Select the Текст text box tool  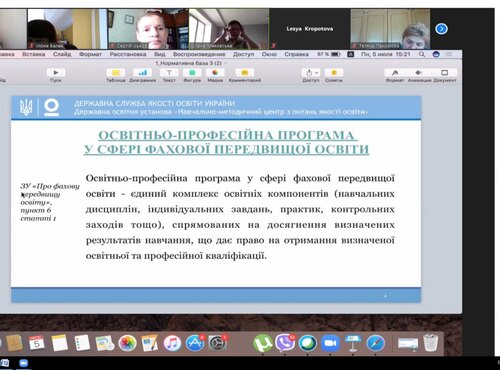(x=169, y=73)
